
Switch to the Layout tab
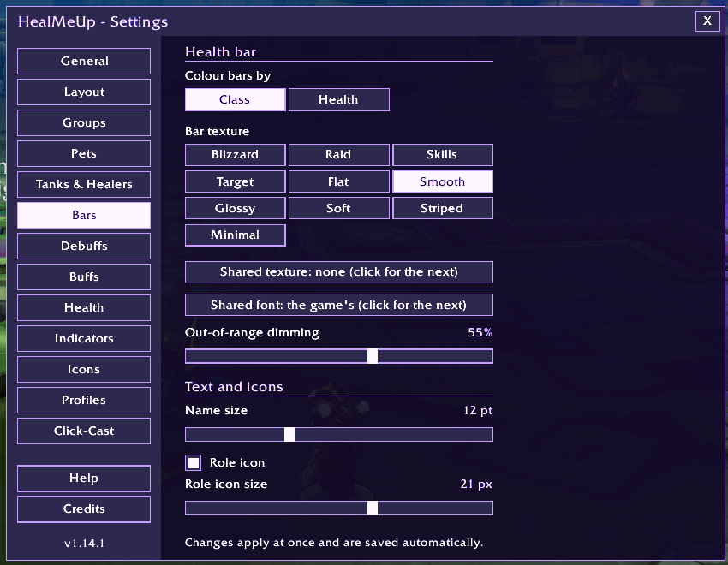84,92
